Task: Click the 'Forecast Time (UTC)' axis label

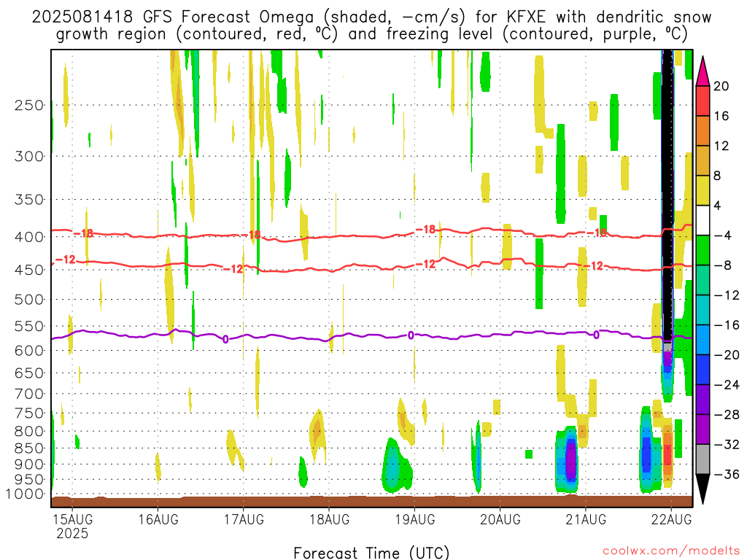Action: point(371,553)
